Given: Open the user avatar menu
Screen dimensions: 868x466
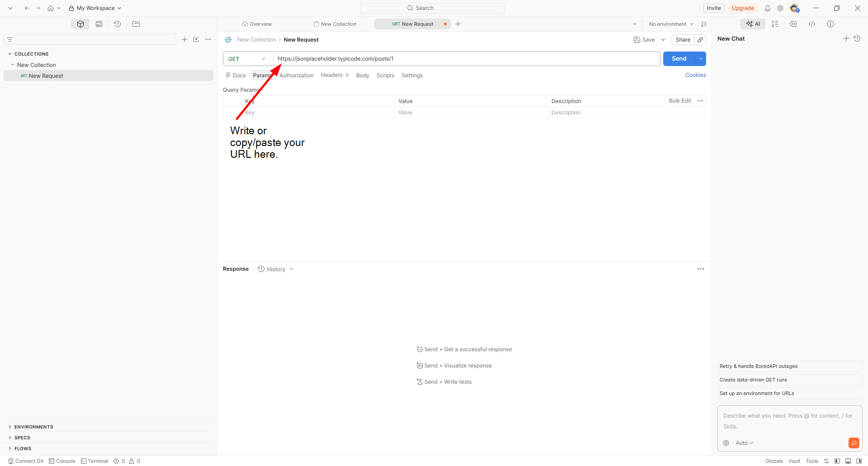Looking at the screenshot, I should click(x=794, y=8).
